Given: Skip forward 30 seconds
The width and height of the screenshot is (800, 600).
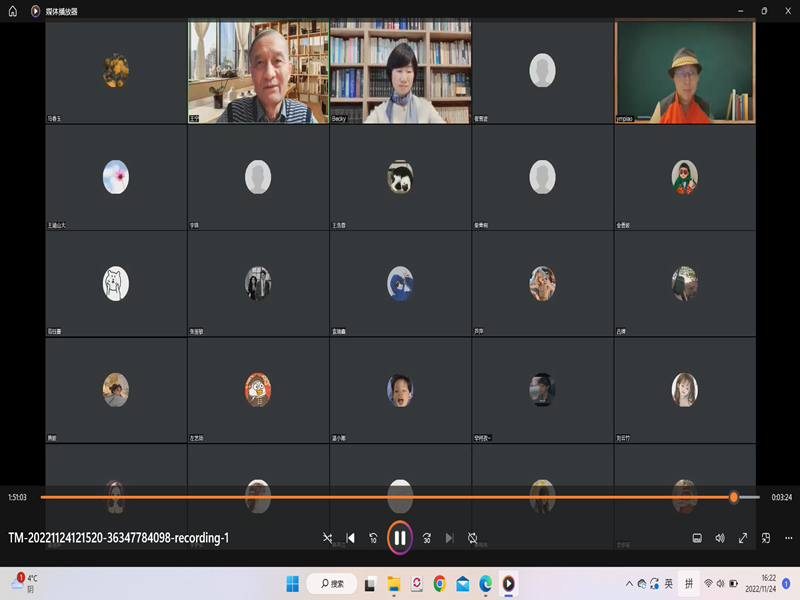Looking at the screenshot, I should click(x=426, y=538).
